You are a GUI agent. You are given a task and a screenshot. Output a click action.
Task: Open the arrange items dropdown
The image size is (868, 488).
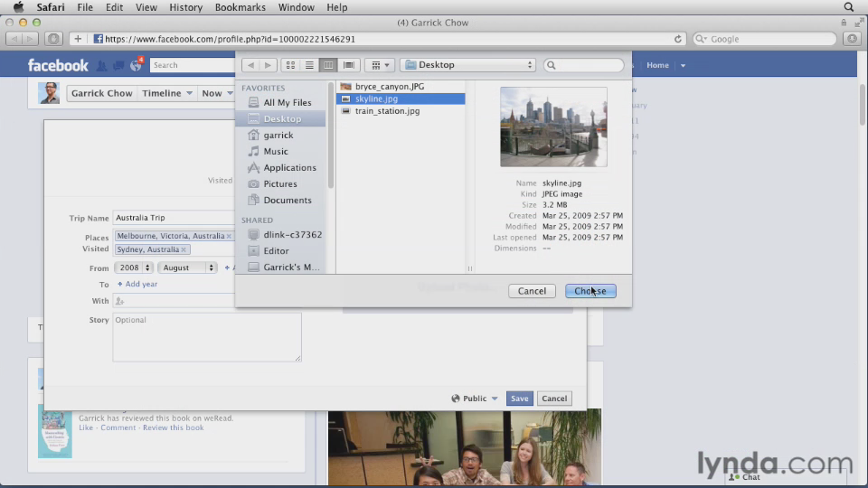380,65
